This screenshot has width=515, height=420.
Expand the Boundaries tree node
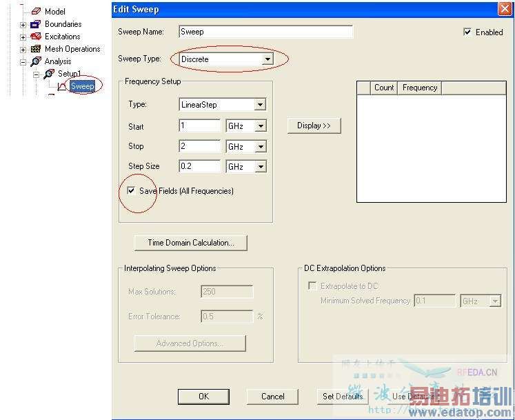tap(23, 25)
